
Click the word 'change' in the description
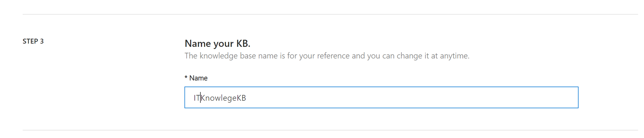tap(409, 56)
